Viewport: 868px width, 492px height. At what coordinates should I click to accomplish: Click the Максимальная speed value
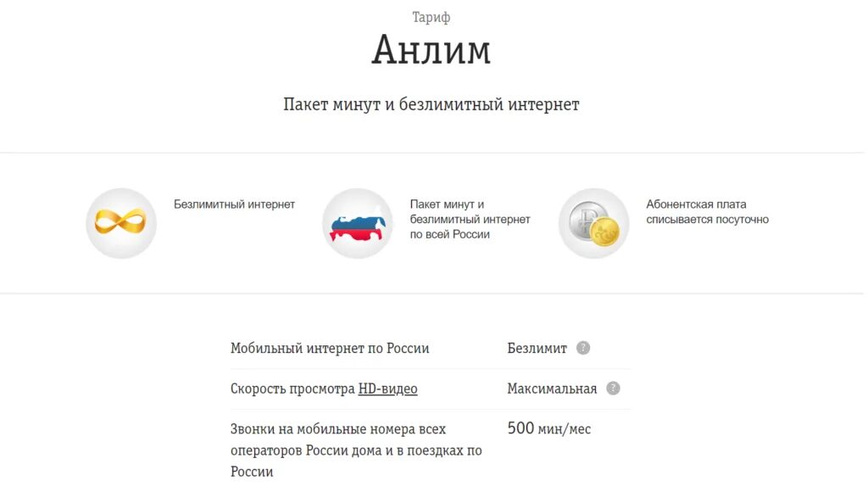coord(552,389)
